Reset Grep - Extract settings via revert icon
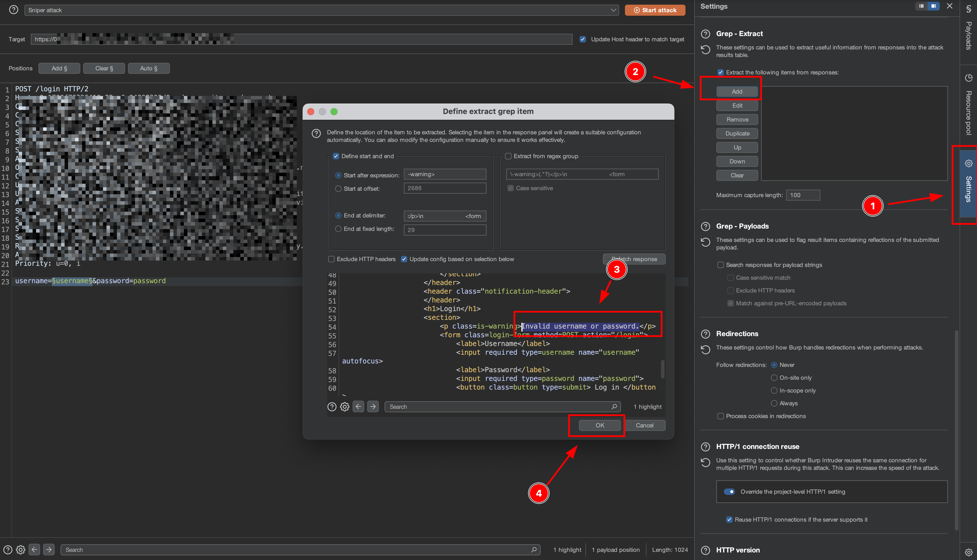 click(x=705, y=50)
